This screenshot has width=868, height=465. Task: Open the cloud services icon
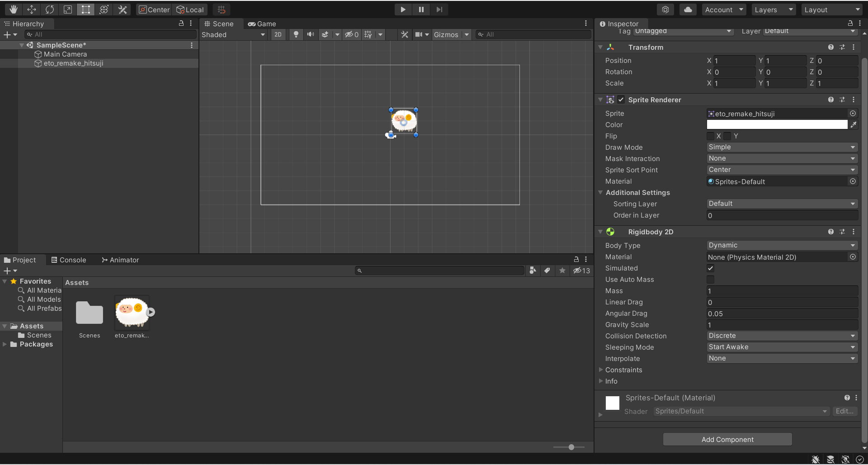688,9
